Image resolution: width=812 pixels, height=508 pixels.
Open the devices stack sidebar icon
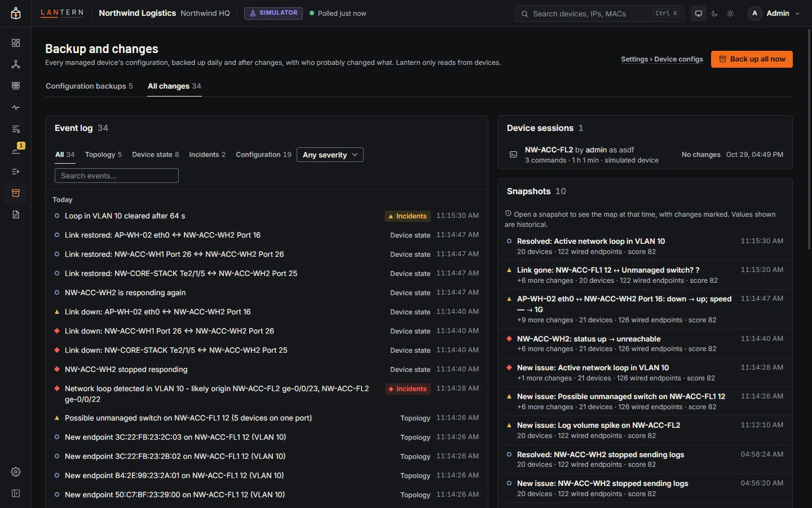point(16,86)
